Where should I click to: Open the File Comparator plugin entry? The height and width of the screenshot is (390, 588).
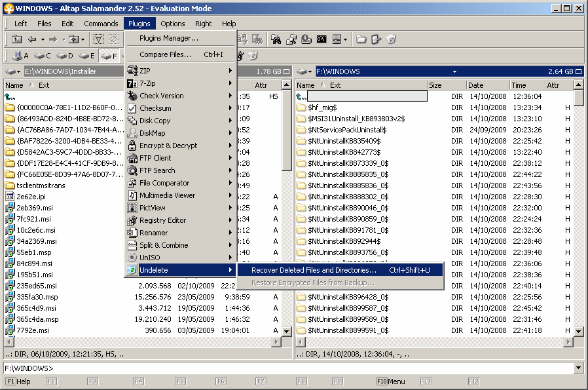pos(180,182)
